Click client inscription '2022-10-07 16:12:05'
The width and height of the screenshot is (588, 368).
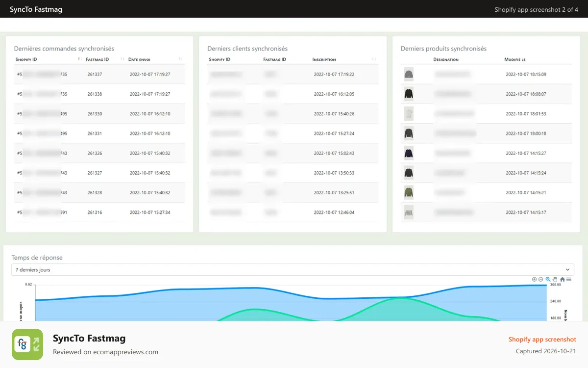pos(334,94)
